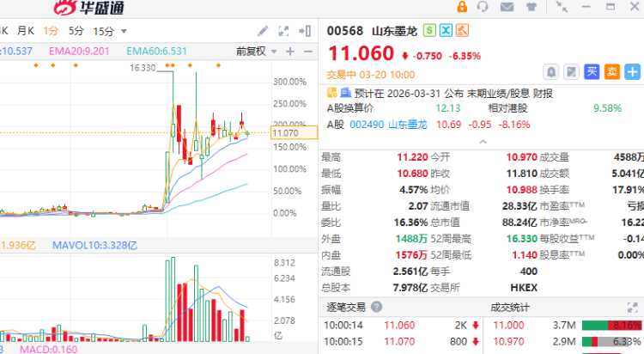
Task: Zoom out the chart with minus
Action: [x=308, y=52]
